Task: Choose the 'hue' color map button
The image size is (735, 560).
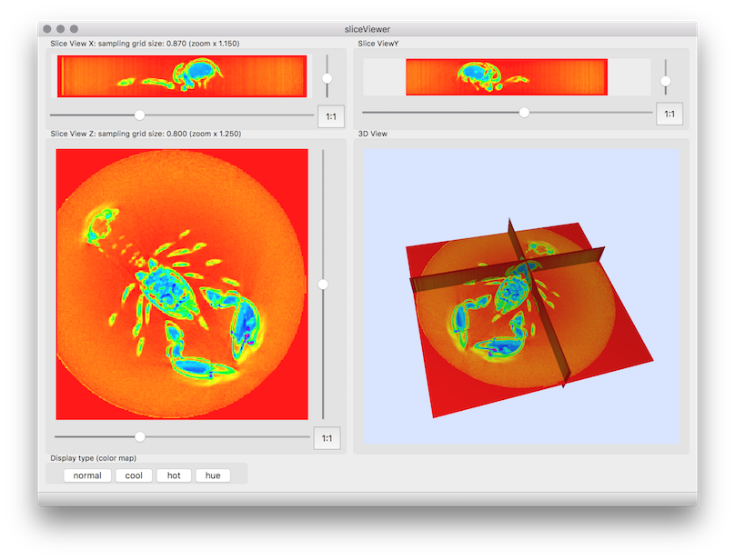Action: (x=213, y=475)
